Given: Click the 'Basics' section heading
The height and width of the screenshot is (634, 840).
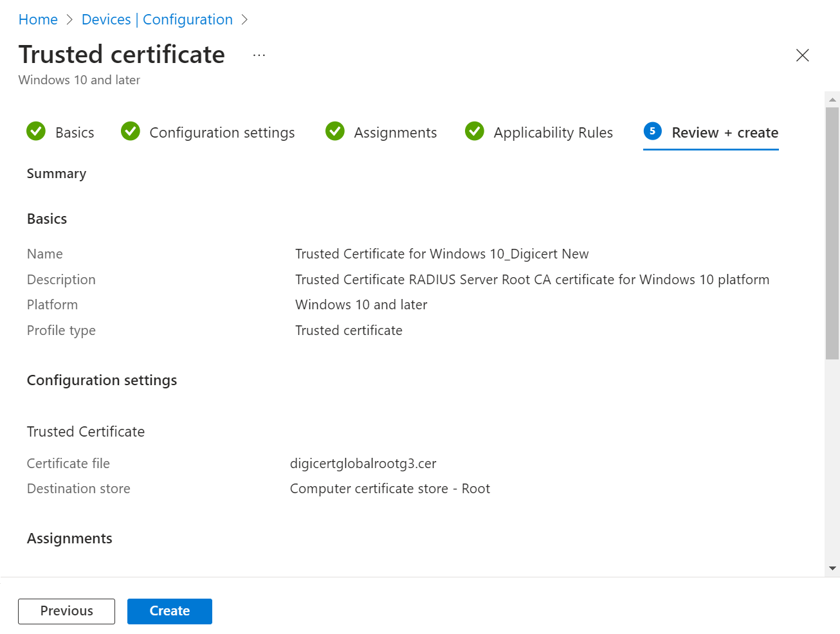Looking at the screenshot, I should tap(47, 219).
